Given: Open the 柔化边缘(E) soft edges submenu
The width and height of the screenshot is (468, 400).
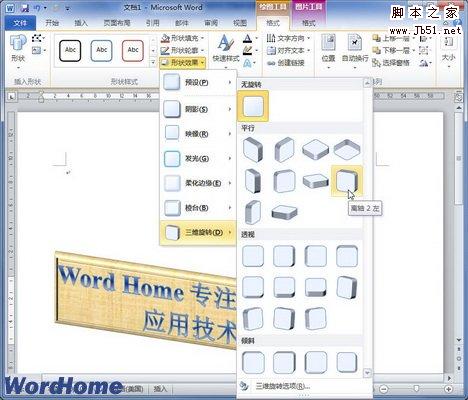Looking at the screenshot, I should tap(198, 183).
